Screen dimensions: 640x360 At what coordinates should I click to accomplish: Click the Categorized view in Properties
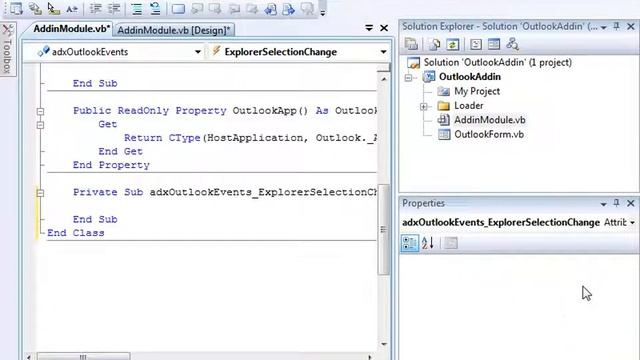[x=409, y=243]
